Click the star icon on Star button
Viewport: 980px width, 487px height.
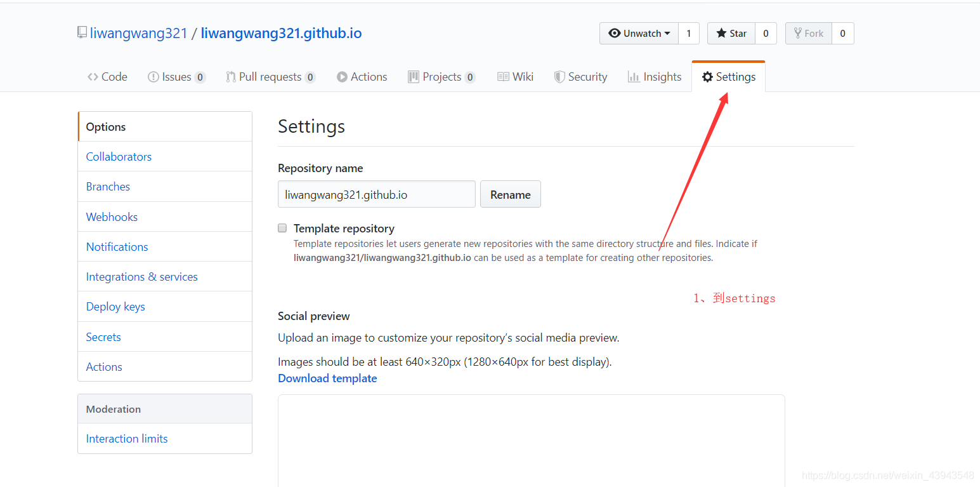click(721, 33)
